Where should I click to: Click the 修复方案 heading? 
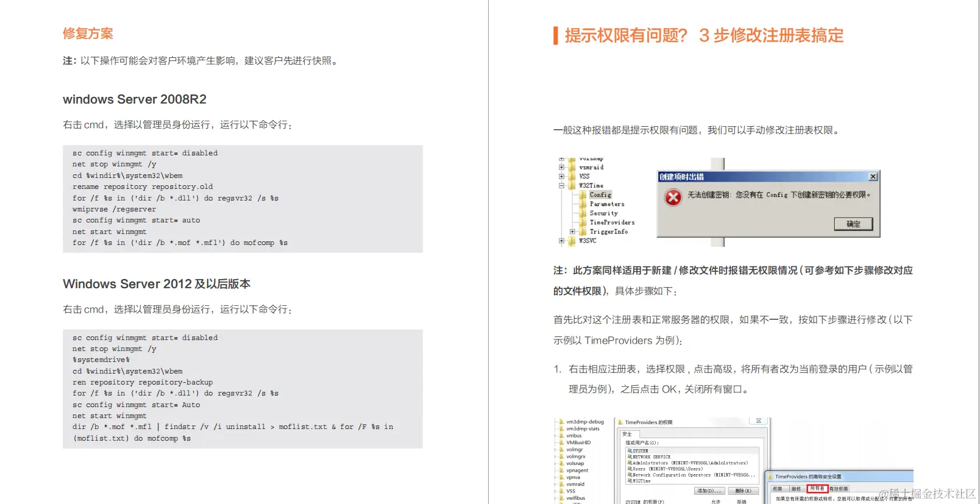[x=88, y=34]
